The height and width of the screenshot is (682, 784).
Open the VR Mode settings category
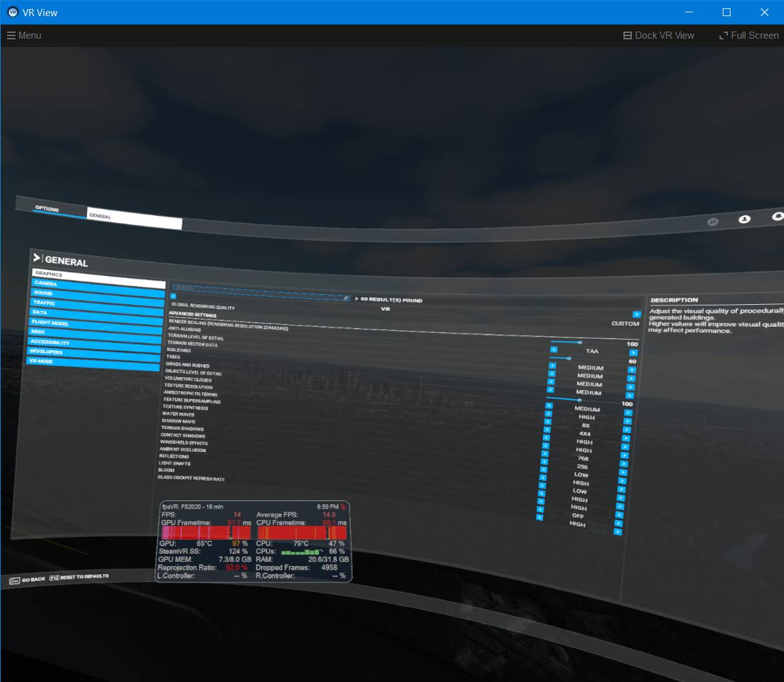pyautogui.click(x=92, y=363)
